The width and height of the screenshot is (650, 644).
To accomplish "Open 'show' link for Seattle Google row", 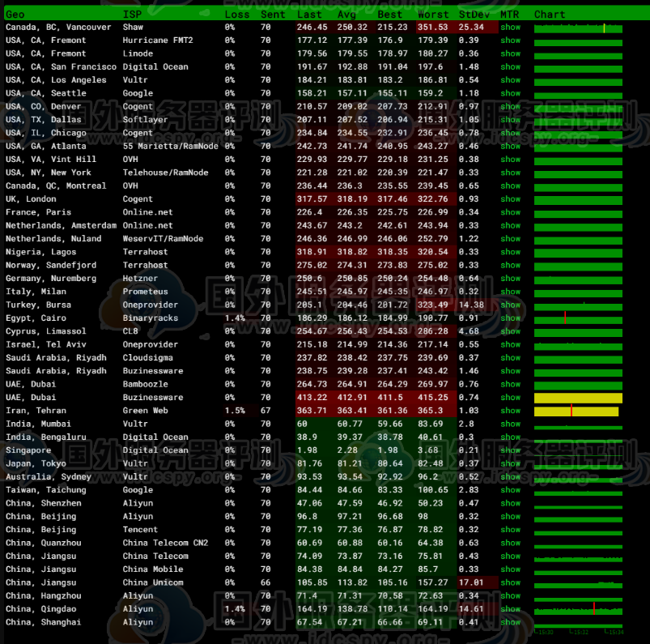I will 510,93.
